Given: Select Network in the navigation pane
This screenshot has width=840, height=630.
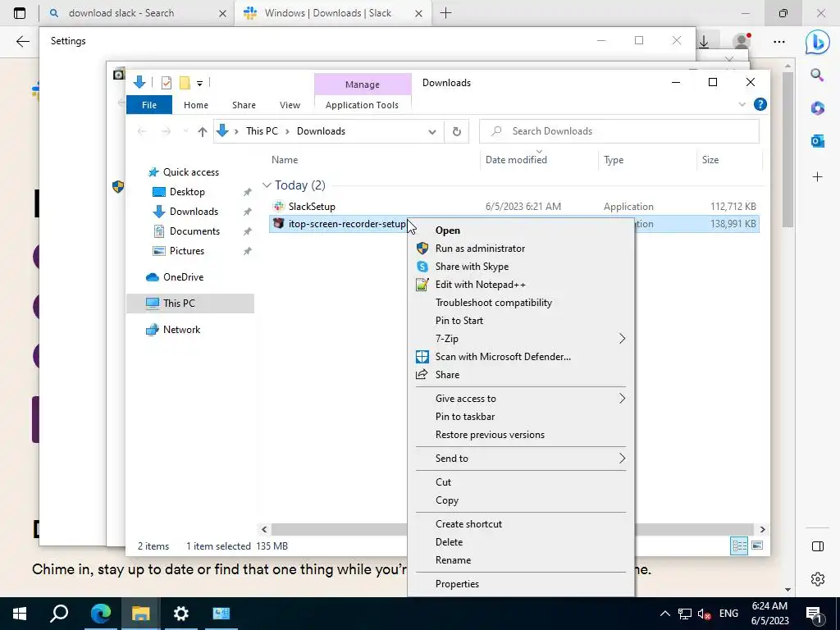Looking at the screenshot, I should [x=181, y=330].
